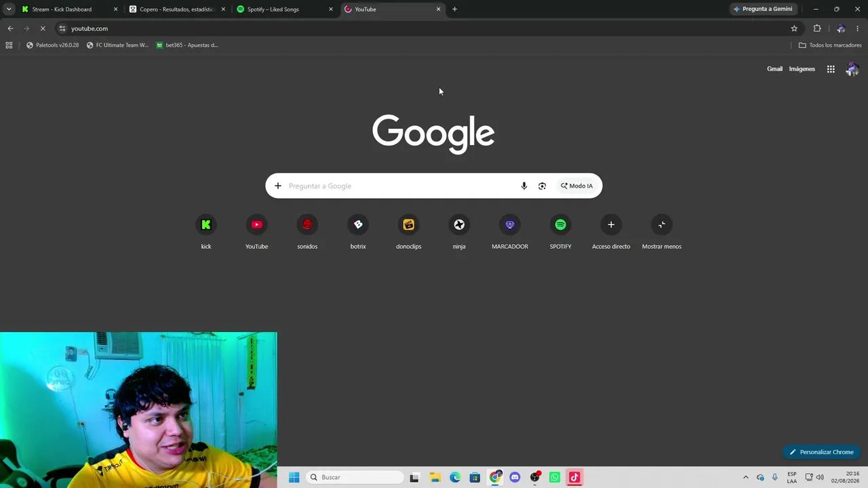868x488 pixels.
Task: Open the Imágenes link
Action: tap(802, 69)
